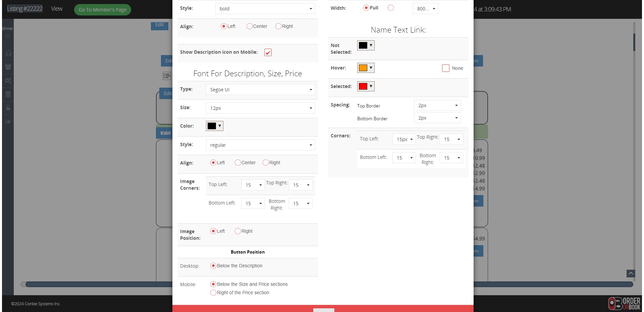Select the custom width radio beside Full
This screenshot has height=312, width=644.
[x=390, y=8]
